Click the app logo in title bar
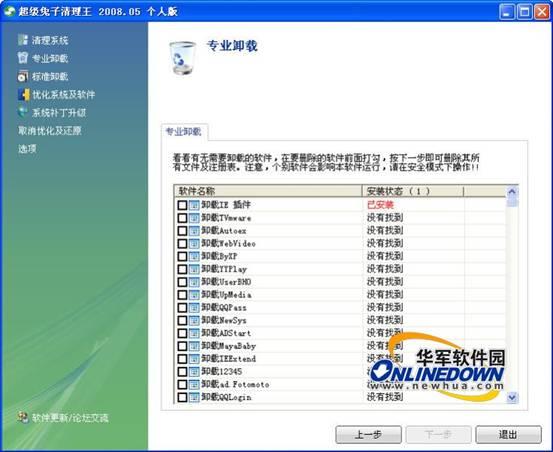This screenshot has width=553, height=452. (10, 11)
